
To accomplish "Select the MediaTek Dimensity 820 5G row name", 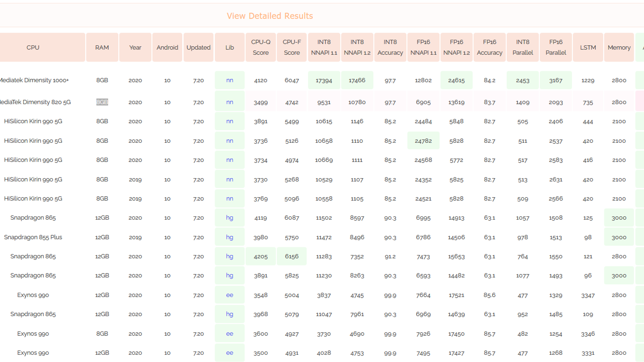I will click(35, 102).
